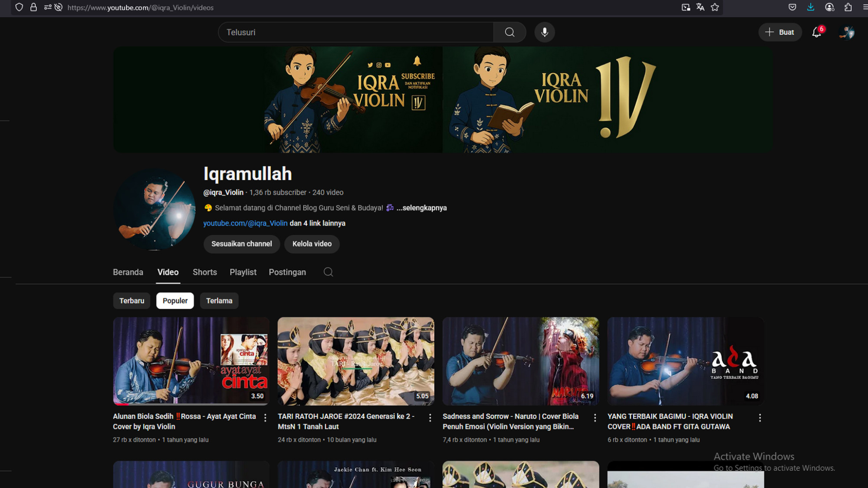
Task: Click Sesuaikan channel button
Action: (x=242, y=244)
